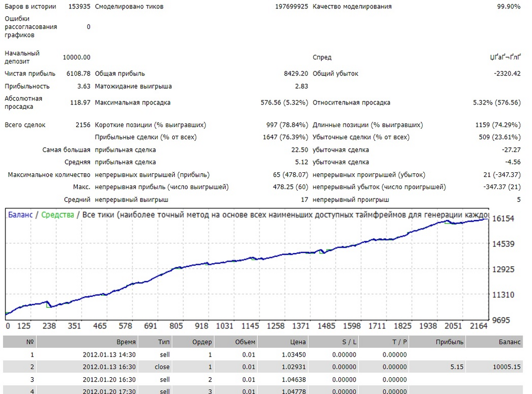Click the time cell 2012.01.13 16:30

point(109,367)
